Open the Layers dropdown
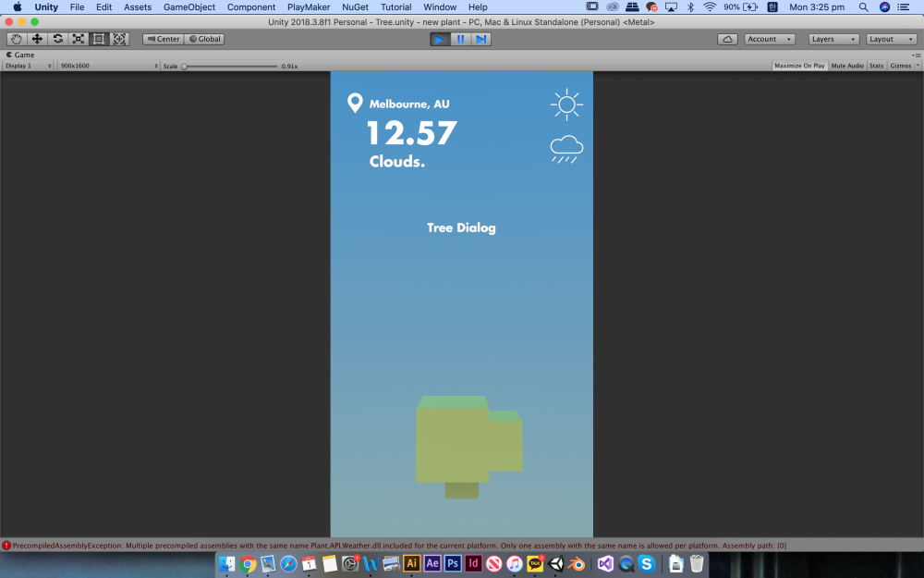This screenshot has height=578, width=924. 833,39
